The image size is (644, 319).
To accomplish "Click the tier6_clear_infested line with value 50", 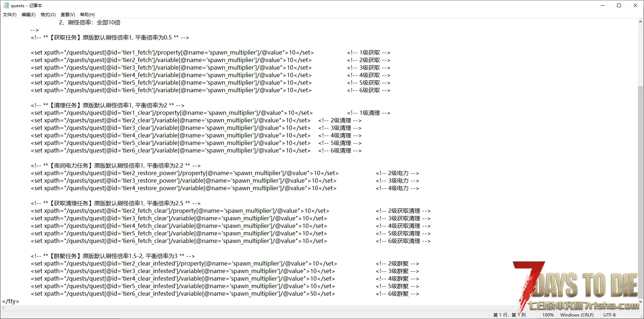I will [x=183, y=294].
